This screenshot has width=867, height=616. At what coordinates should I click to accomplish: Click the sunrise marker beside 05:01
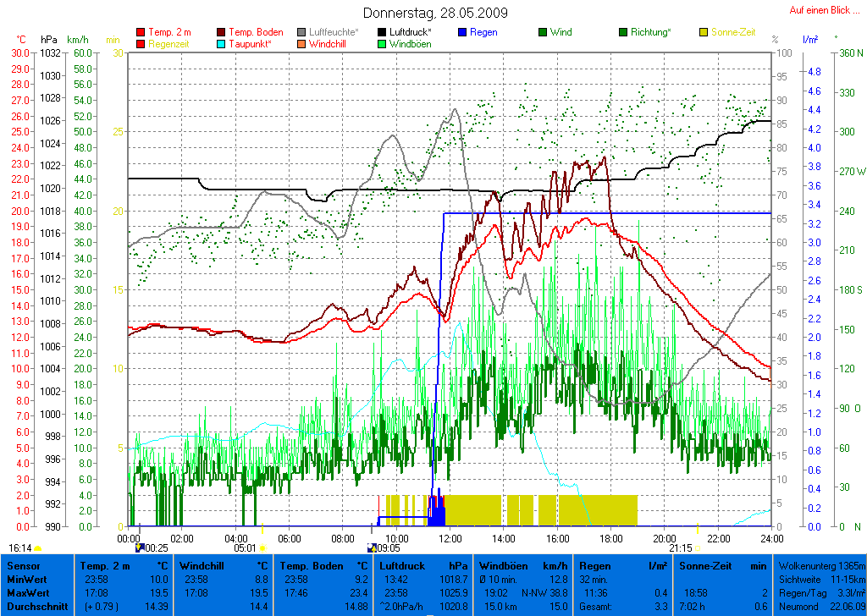pos(262,547)
